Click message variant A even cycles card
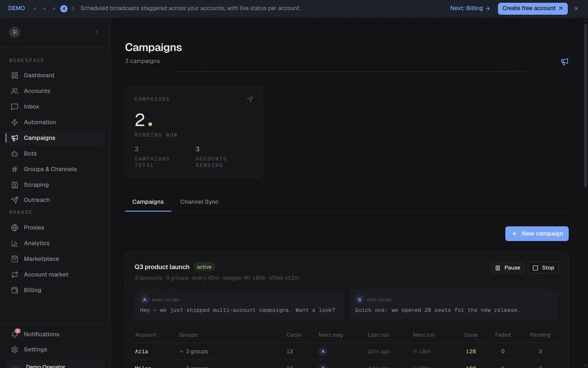The image size is (588, 368). click(x=239, y=305)
